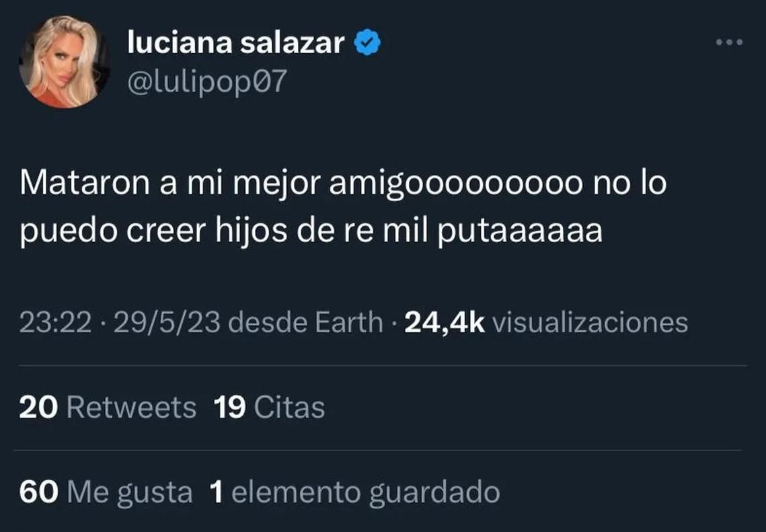Click the visualizaciones label
The height and width of the screenshot is (532, 766).
[x=590, y=324]
